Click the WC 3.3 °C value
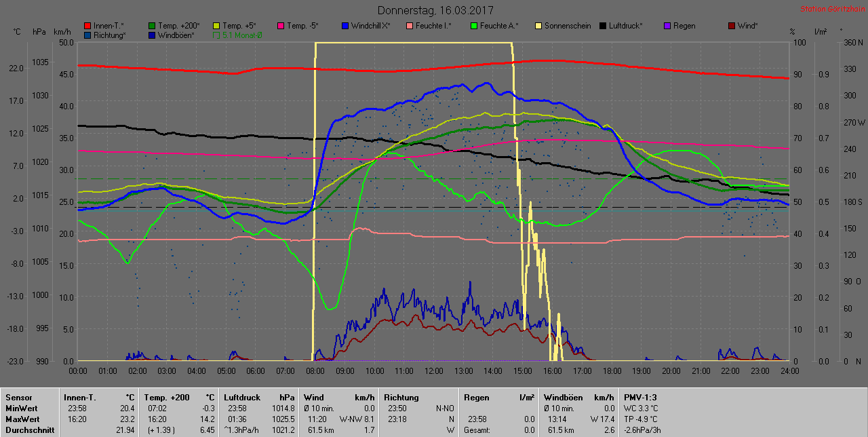Viewport: 868px width, 437px height. click(x=641, y=408)
